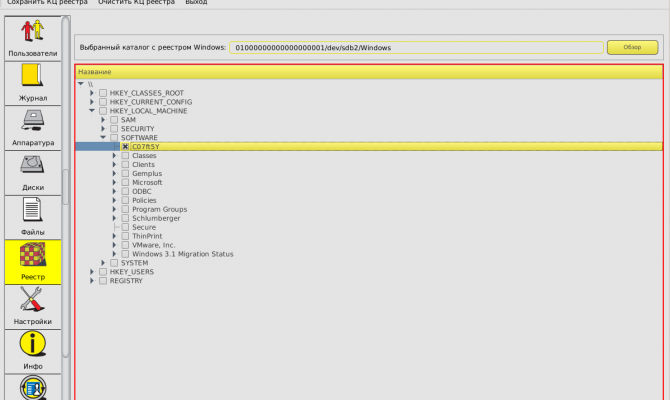Open the Инфо information icon
The height and width of the screenshot is (400, 670).
[x=32, y=344]
